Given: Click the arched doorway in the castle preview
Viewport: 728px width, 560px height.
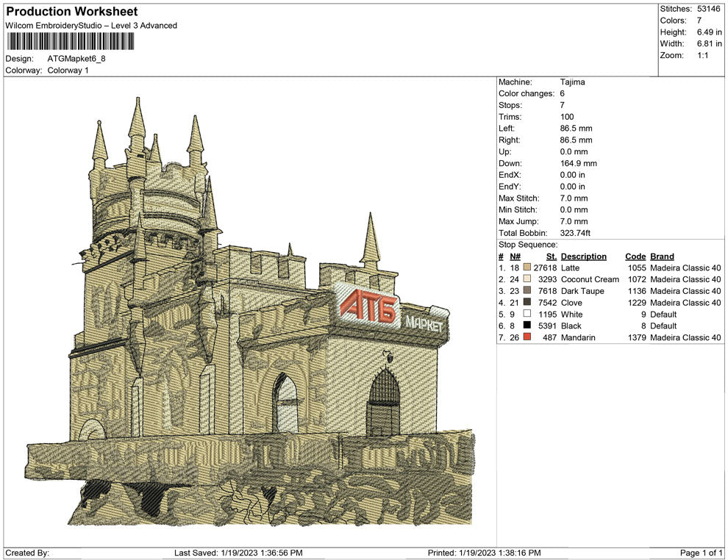Looking at the screenshot, I should point(383,402).
